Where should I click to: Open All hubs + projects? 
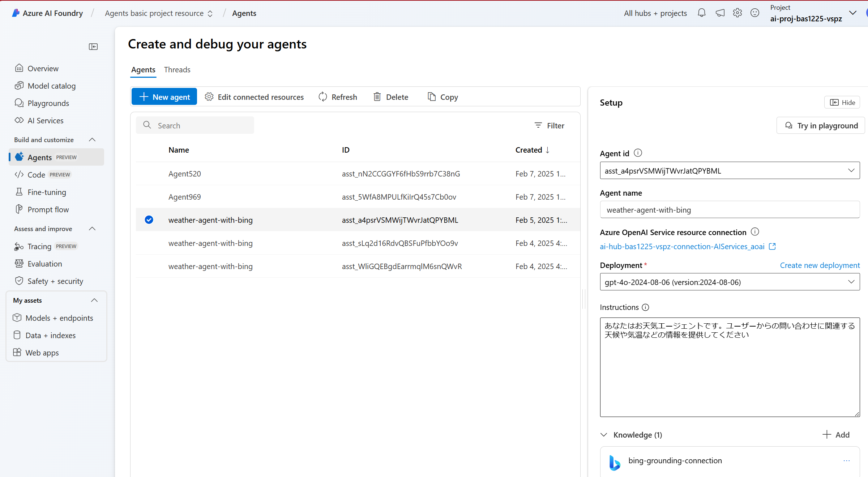click(655, 13)
